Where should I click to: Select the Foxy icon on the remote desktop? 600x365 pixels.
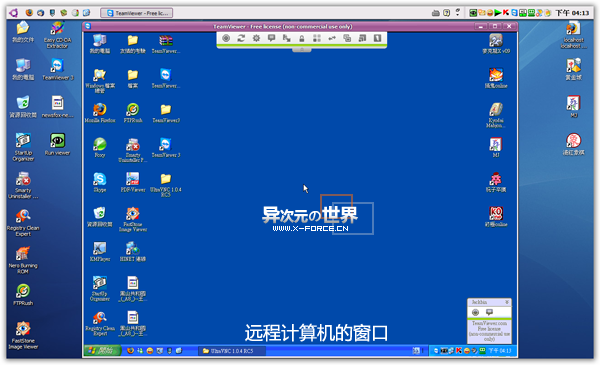(99, 147)
